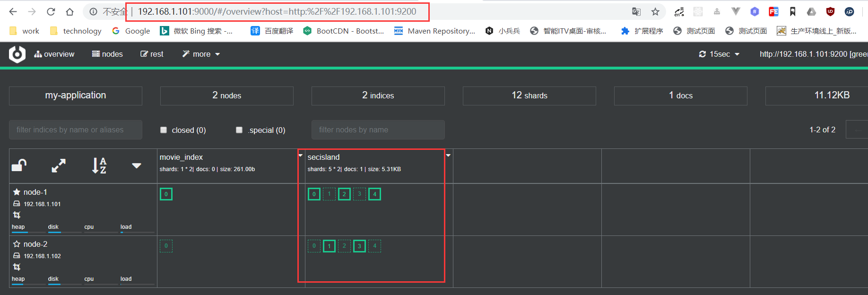Go to browser home page icon
868x295 pixels.
(69, 12)
